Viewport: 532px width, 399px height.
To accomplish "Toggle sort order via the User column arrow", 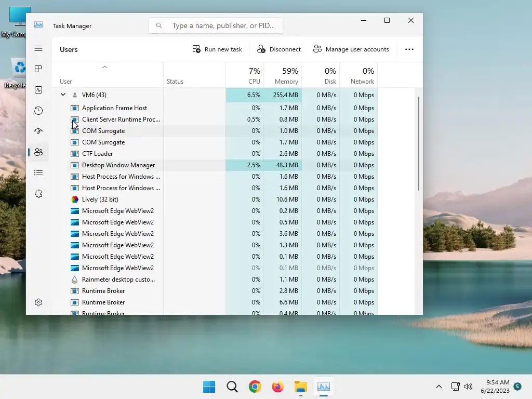I will coord(104,67).
